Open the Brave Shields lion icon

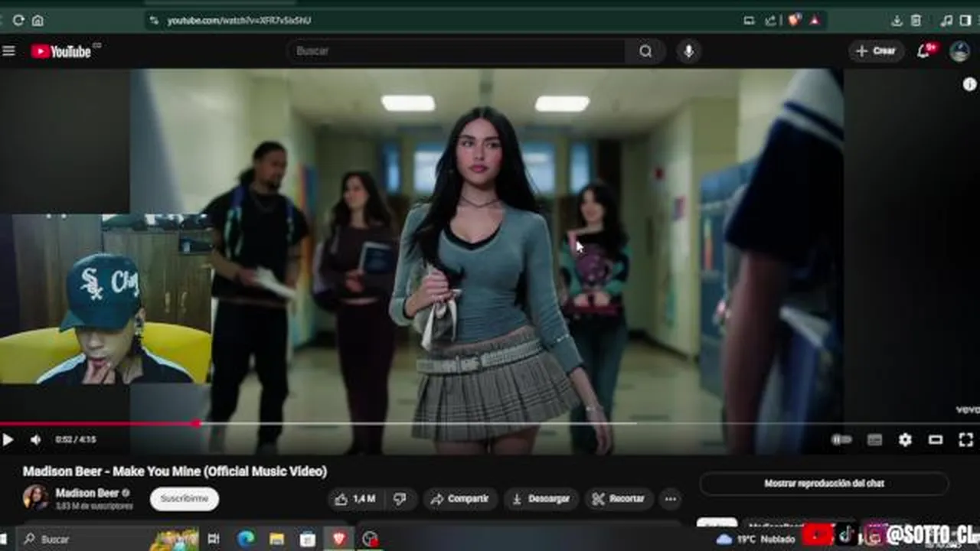click(x=795, y=21)
